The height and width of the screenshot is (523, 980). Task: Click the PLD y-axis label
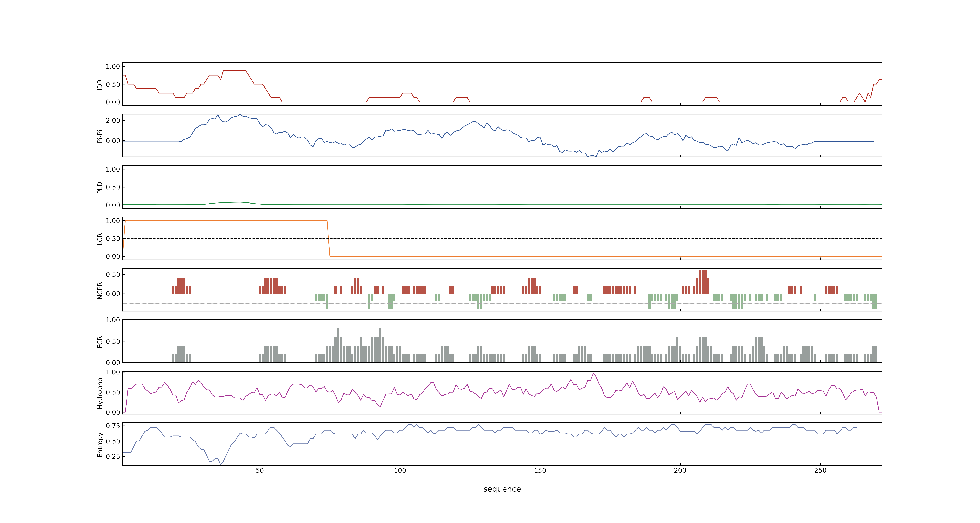pos(100,187)
